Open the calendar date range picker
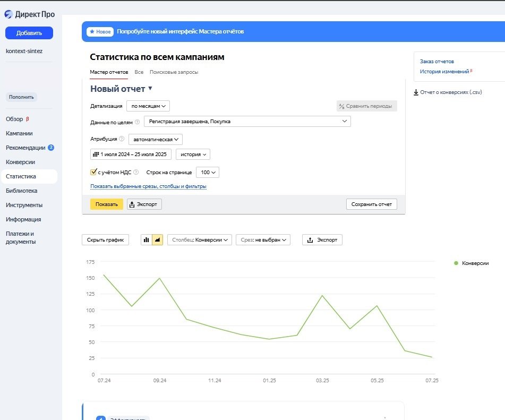Image resolution: width=505 pixels, height=420 pixels. pos(130,155)
